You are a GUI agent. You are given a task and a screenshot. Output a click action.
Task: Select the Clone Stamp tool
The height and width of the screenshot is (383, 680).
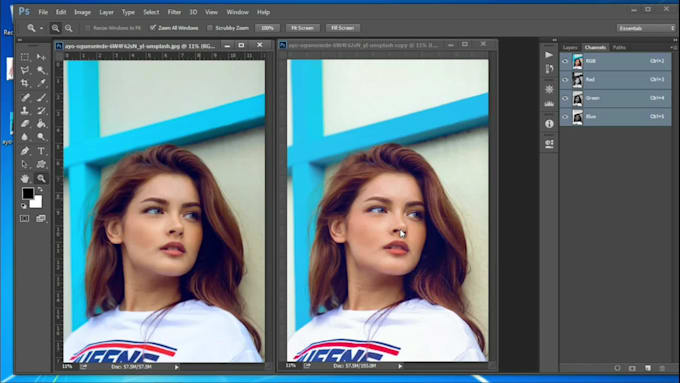click(x=25, y=111)
